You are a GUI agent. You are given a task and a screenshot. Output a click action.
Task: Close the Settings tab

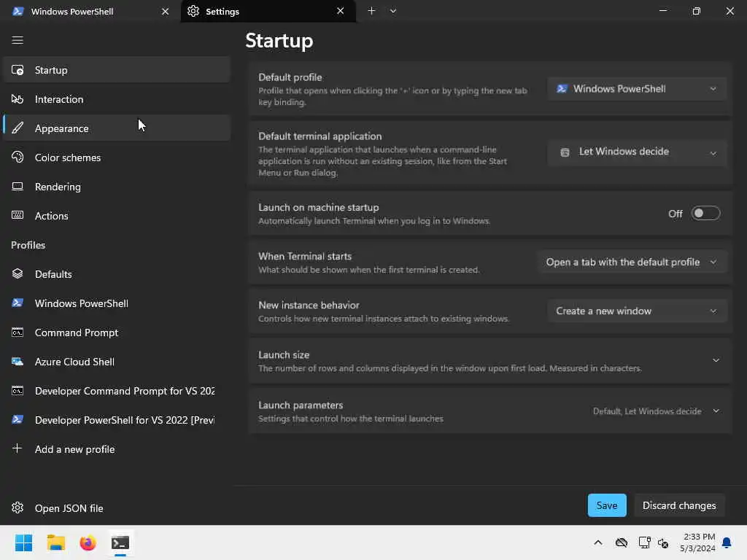340,11
